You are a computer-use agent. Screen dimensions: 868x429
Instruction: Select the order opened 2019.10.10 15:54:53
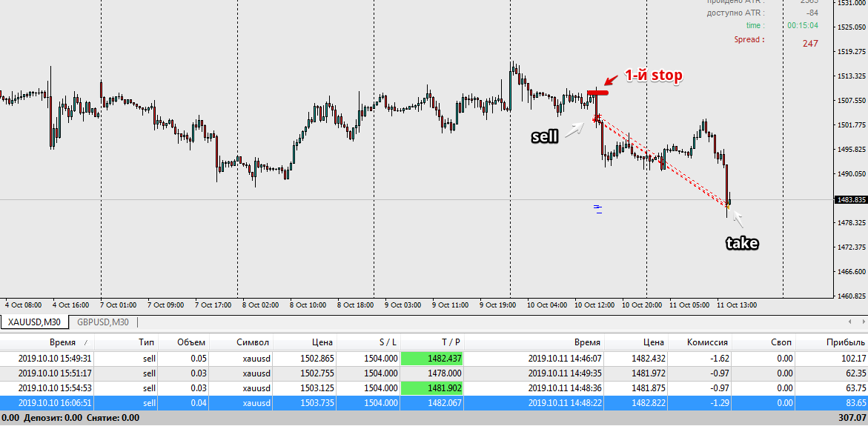tap(434, 388)
